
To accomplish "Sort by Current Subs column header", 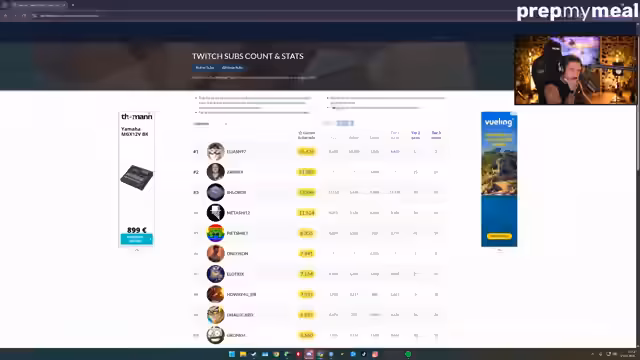I will [x=306, y=135].
